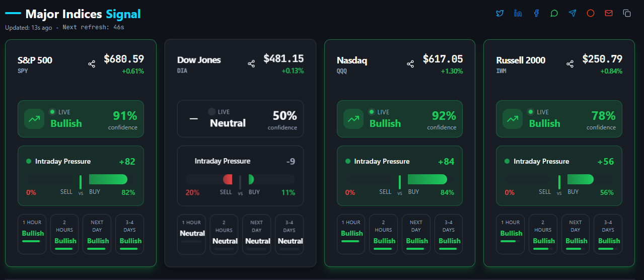Screen dimensions: 644x280
Task: Click the S&P 500 91% confidence value
Action: (125, 116)
